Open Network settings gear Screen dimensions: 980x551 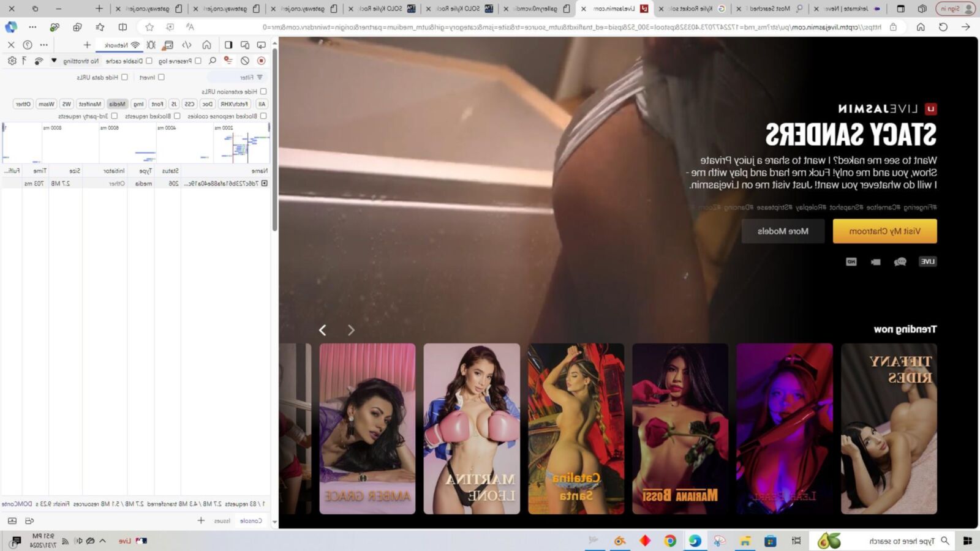point(12,61)
